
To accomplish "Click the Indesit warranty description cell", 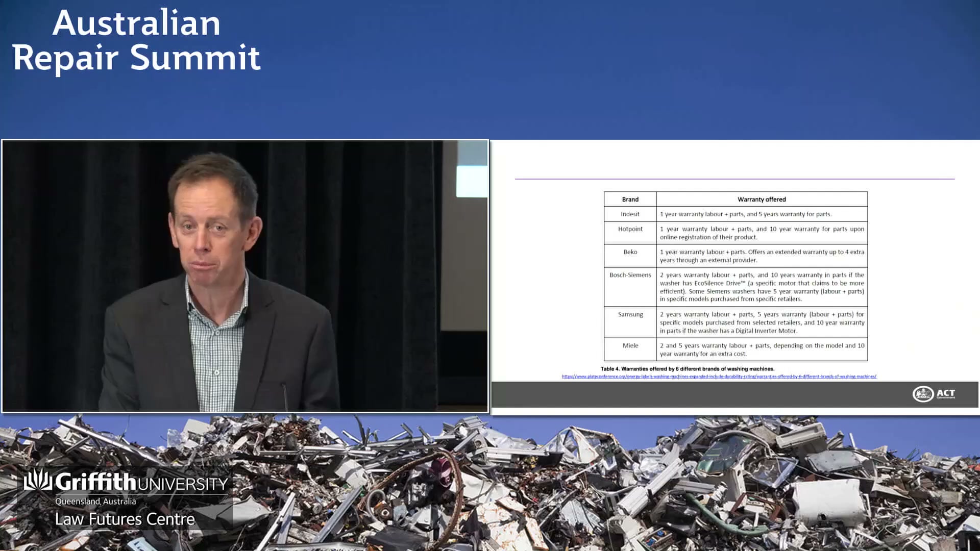I will point(762,214).
